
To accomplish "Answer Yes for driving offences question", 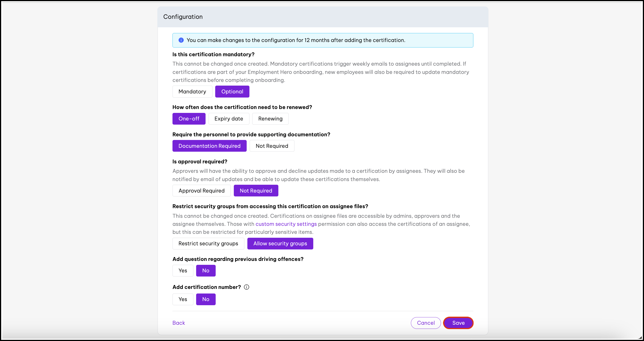I will click(x=183, y=271).
